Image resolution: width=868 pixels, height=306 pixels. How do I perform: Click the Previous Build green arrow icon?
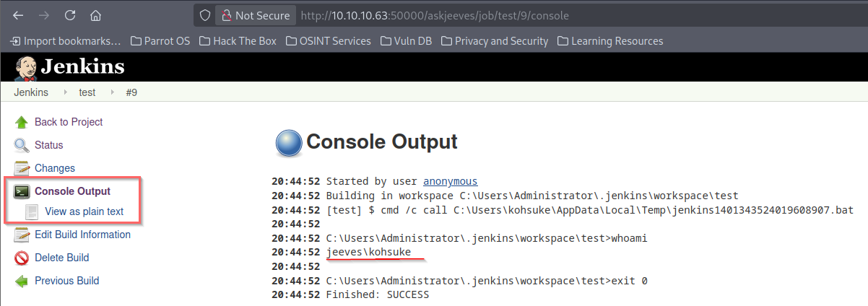point(22,281)
